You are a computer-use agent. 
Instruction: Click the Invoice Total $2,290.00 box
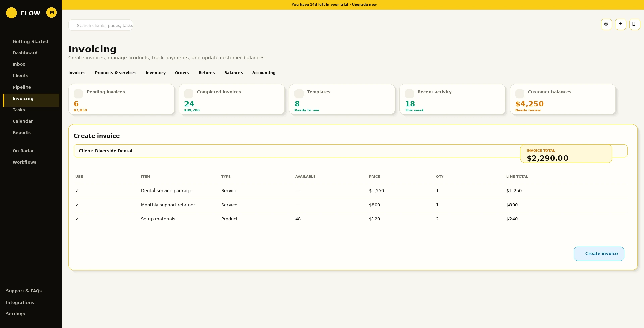point(566,154)
